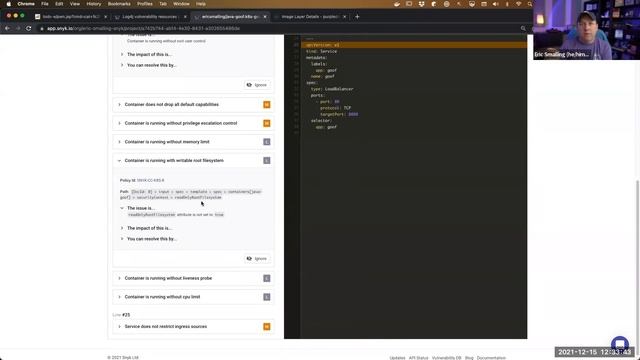This screenshot has width=640, height=360.
Task: Click Wi-Fi icon in macOS menu bar
Action: 518,4
